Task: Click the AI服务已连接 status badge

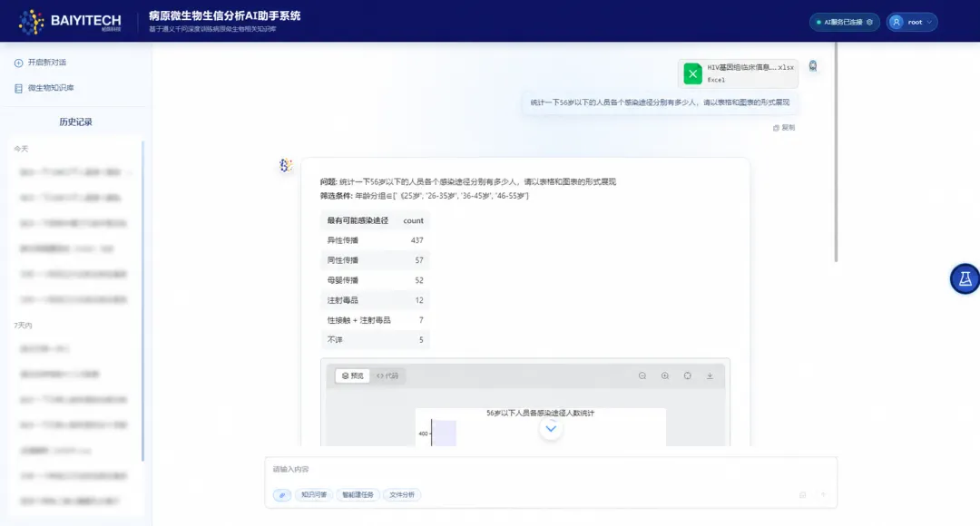Action: point(845,22)
